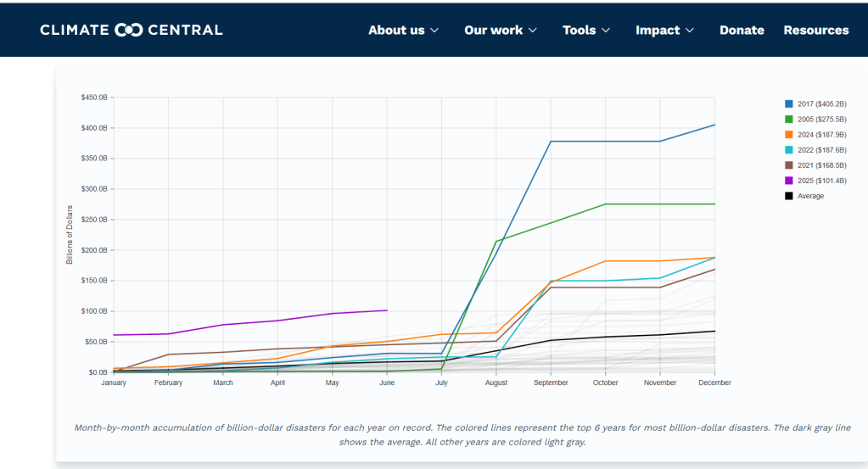
Task: Click the end of the purple 2025 line at June
Action: pyautogui.click(x=387, y=310)
